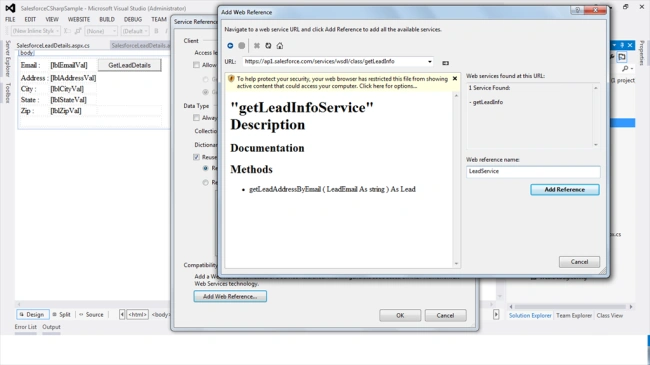The height and width of the screenshot is (365, 650).
Task: Restore down the Visual Studio window
Action: [626, 7]
